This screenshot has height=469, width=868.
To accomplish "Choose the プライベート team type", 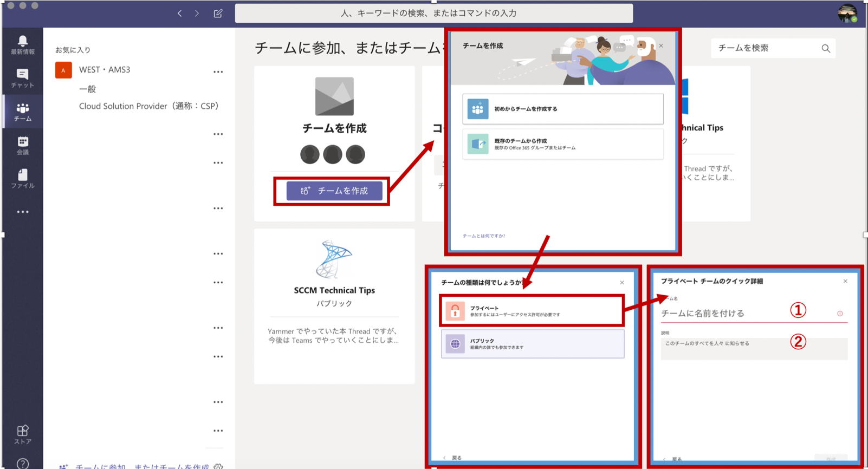I will point(532,311).
